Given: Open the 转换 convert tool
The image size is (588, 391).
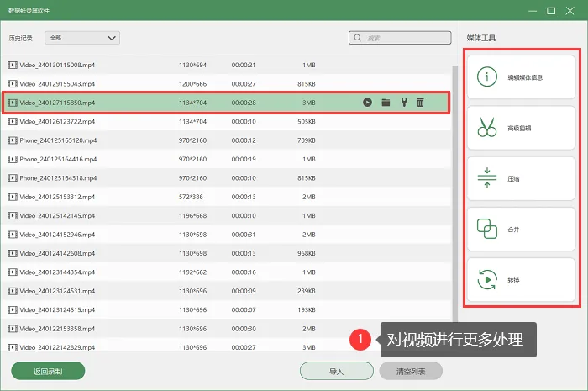Looking at the screenshot, I should click(x=521, y=279).
